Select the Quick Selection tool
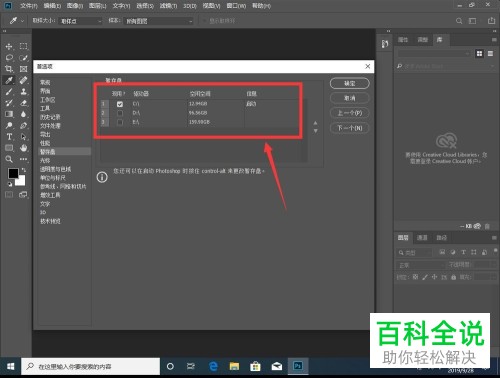The image size is (500, 378). (23, 58)
